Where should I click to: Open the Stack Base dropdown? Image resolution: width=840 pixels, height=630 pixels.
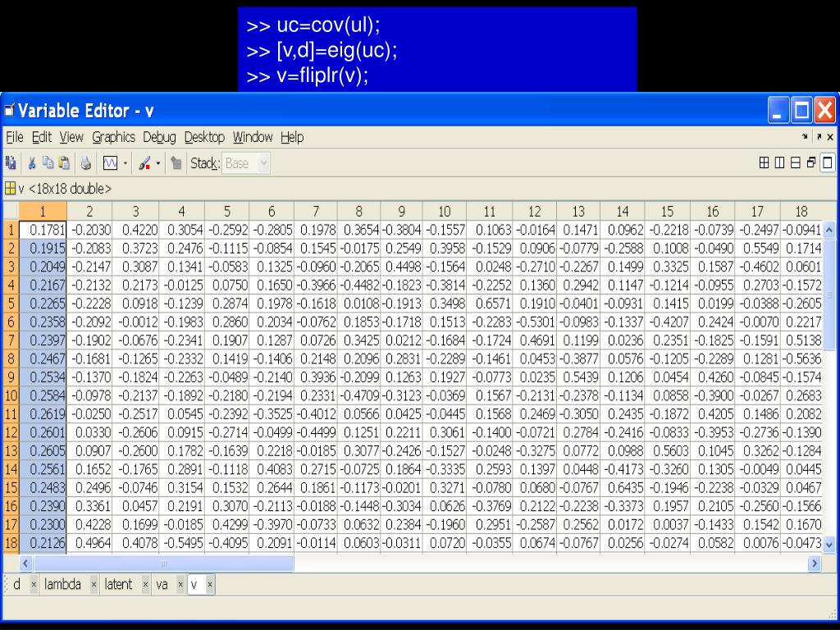[263, 163]
